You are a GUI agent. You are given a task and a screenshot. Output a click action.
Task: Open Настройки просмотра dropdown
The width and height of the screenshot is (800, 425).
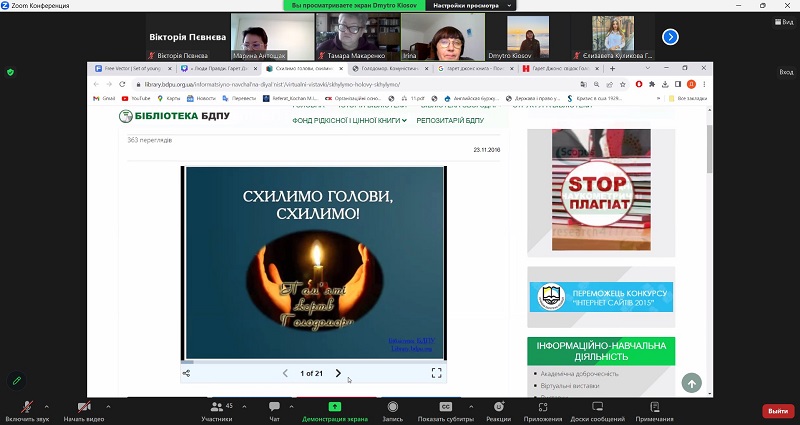pyautogui.click(x=470, y=6)
